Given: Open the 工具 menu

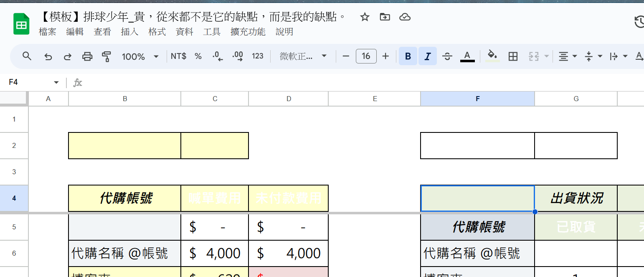Looking at the screenshot, I should (x=212, y=32).
